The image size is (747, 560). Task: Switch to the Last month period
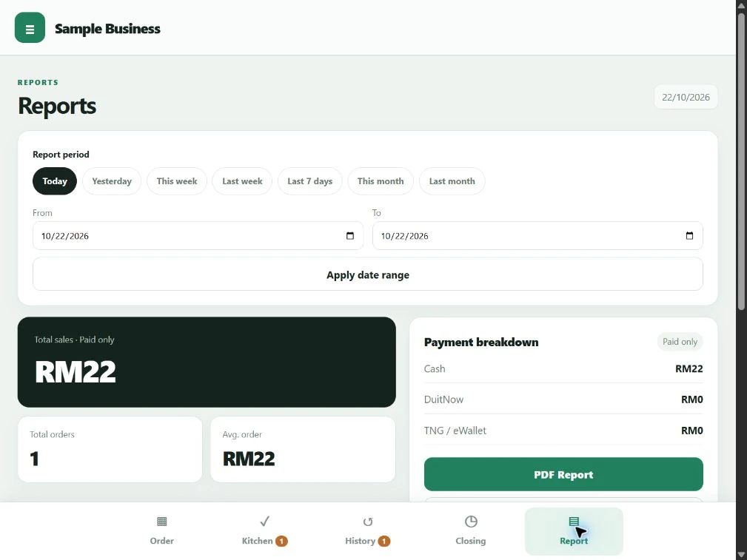(452, 181)
